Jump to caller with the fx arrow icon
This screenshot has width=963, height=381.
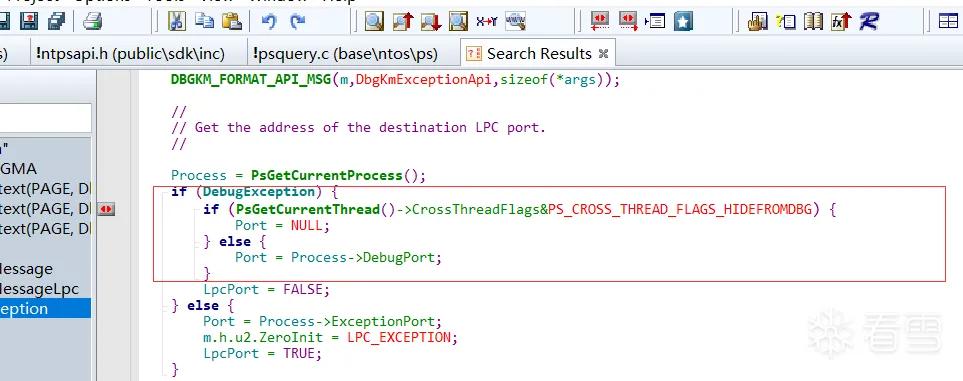tap(841, 22)
